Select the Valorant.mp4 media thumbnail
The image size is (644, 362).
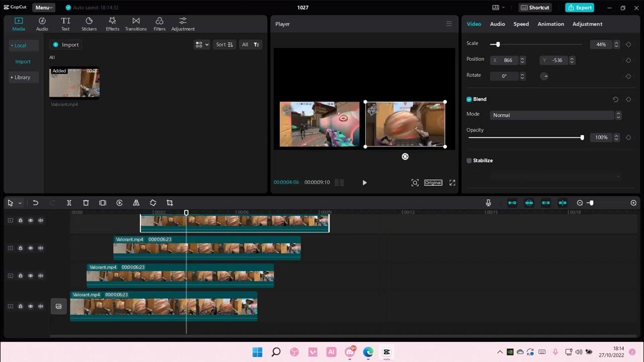coord(74,82)
